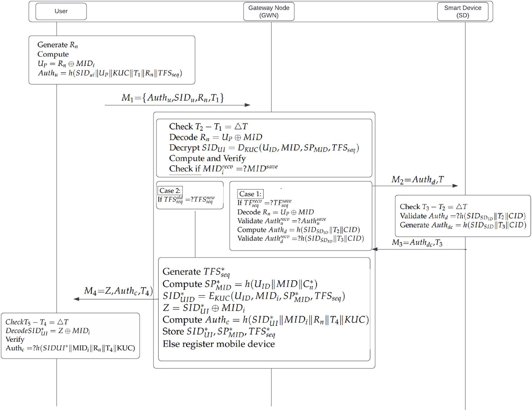Click the Decrypt SIDUI equation line
Image resolution: width=532 pixels, height=411 pixels.
(264, 148)
